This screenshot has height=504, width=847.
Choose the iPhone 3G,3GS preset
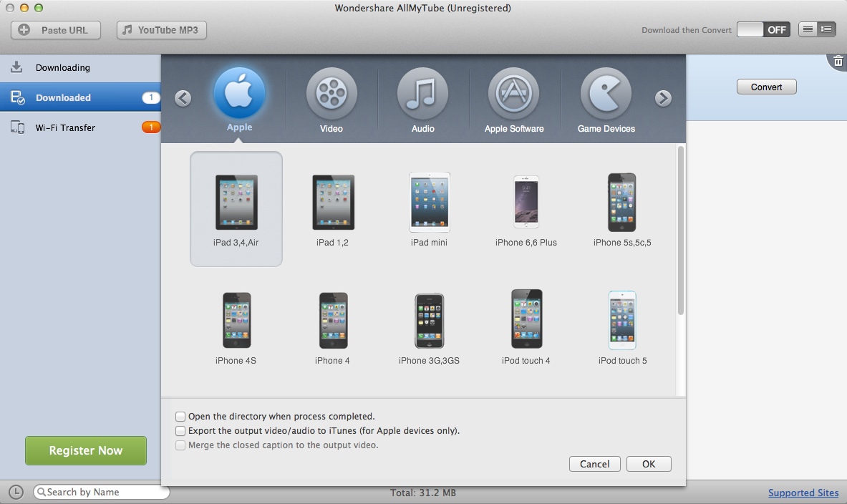point(430,328)
